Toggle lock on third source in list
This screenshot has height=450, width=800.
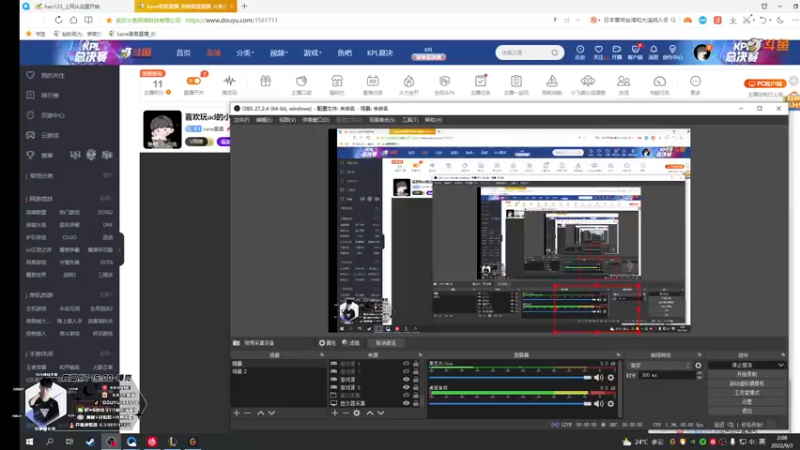point(416,380)
